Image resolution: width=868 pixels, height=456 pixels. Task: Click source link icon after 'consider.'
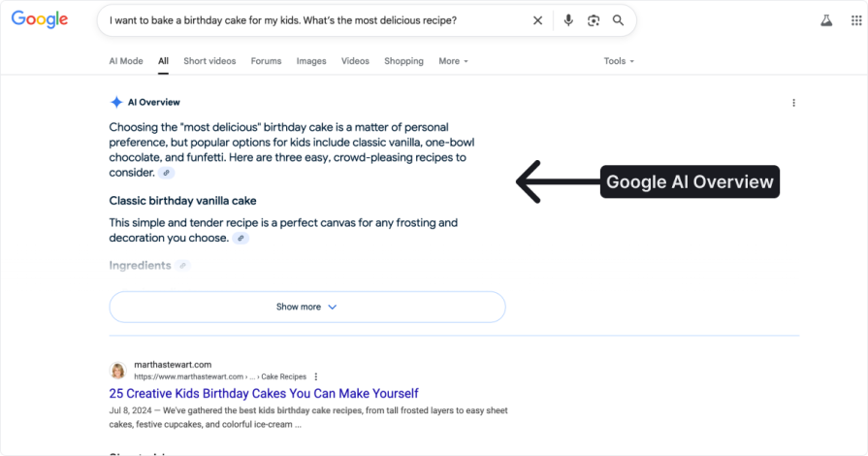[167, 173]
